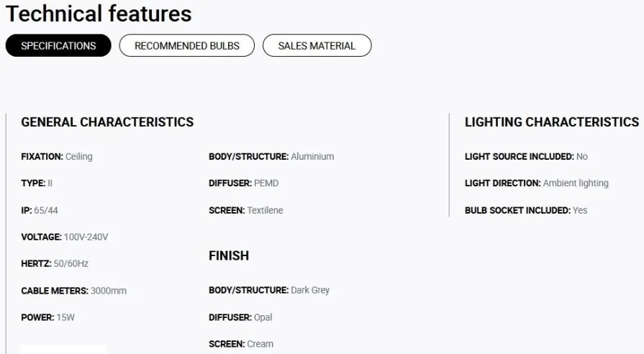This screenshot has height=354, width=644.
Task: Click the Cable Meters 3000mm value
Action: pyautogui.click(x=73, y=291)
